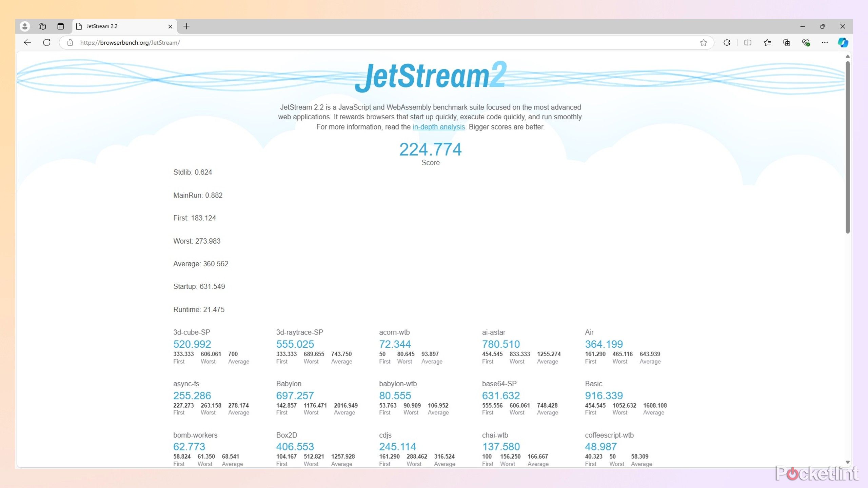Open the Collections icon
868x488 pixels.
tap(787, 43)
